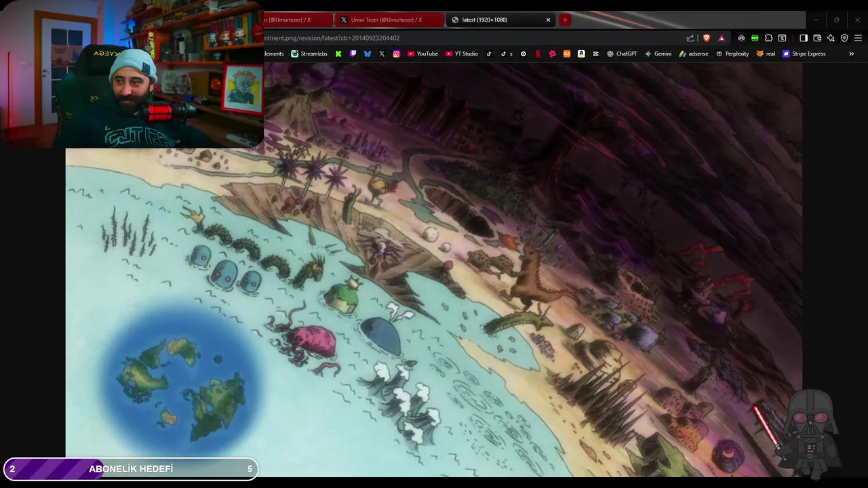Open the Twitch bookmark icon
Screen dimensions: 868x488
[353, 54]
